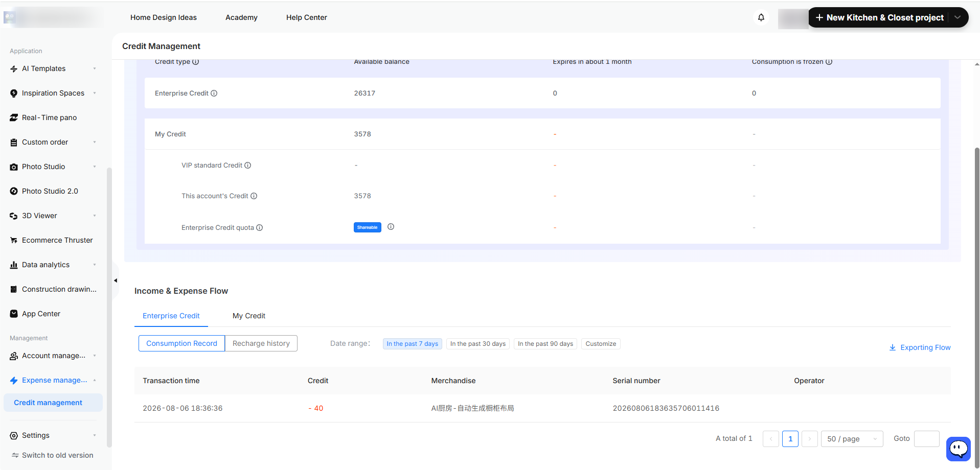Collapse the sidebar with the arrow handle
The height and width of the screenshot is (470, 980).
tap(116, 280)
